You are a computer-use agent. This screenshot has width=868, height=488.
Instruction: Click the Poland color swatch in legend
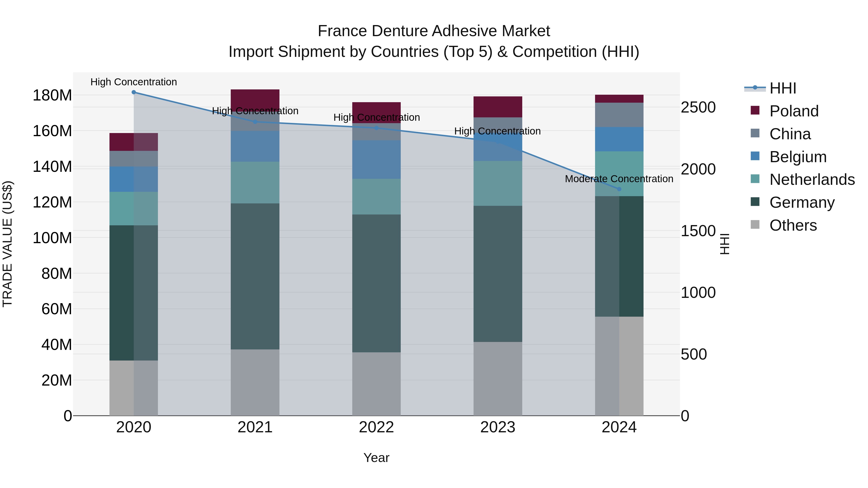755,110
